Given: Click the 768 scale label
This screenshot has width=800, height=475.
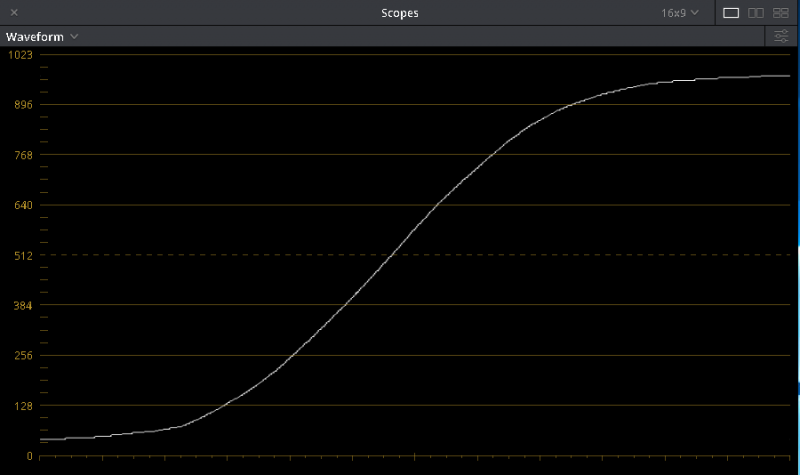Looking at the screenshot, I should pyautogui.click(x=22, y=154).
